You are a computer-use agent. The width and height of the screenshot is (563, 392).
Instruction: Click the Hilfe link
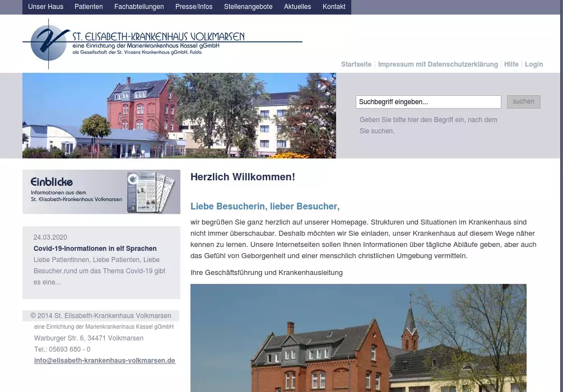(x=511, y=64)
